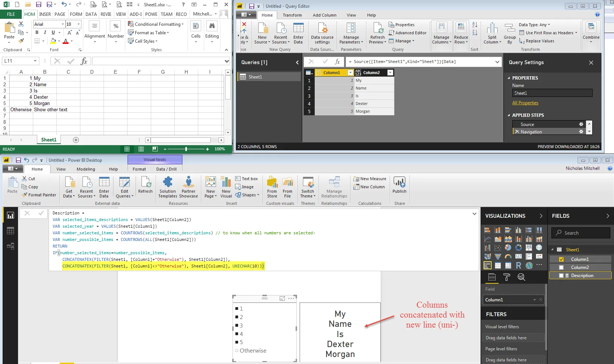
Task: Toggle slicer item 2
Action: [x=237, y=317]
